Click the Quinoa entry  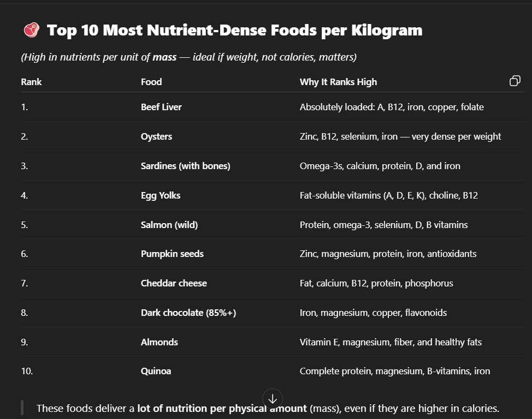click(x=156, y=371)
